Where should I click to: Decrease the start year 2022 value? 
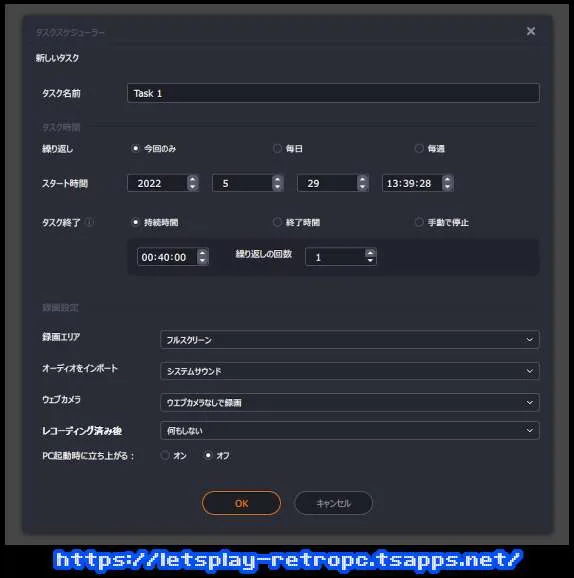[192, 187]
